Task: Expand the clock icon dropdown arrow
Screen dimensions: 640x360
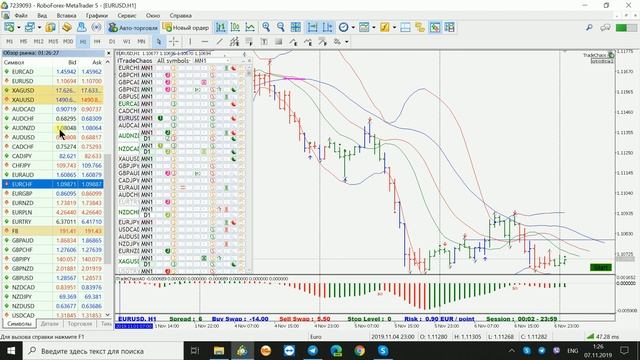Action: [353, 27]
